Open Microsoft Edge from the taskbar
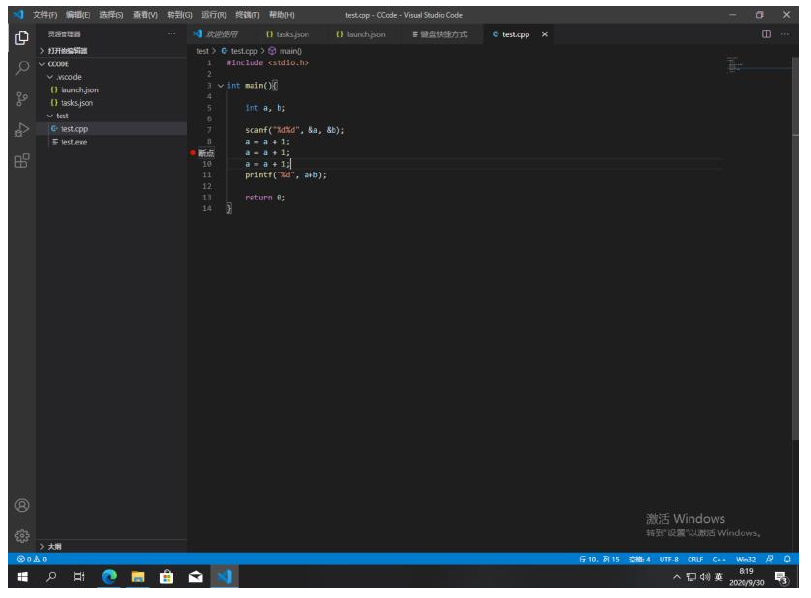Viewport: 811px width, 598px height. coord(109,577)
